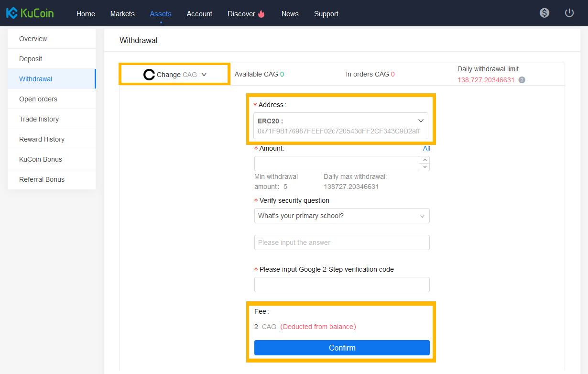Focus the security answer input field
The height and width of the screenshot is (374, 588).
pos(342,242)
